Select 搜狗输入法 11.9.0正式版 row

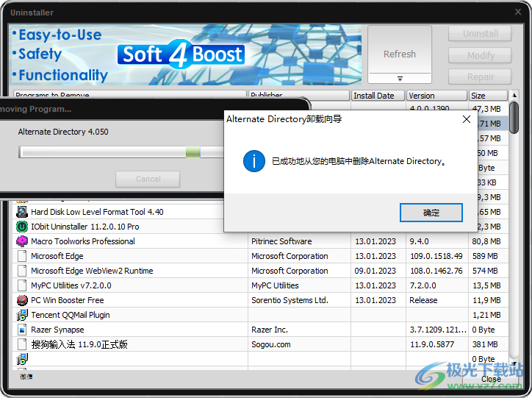[260, 344]
